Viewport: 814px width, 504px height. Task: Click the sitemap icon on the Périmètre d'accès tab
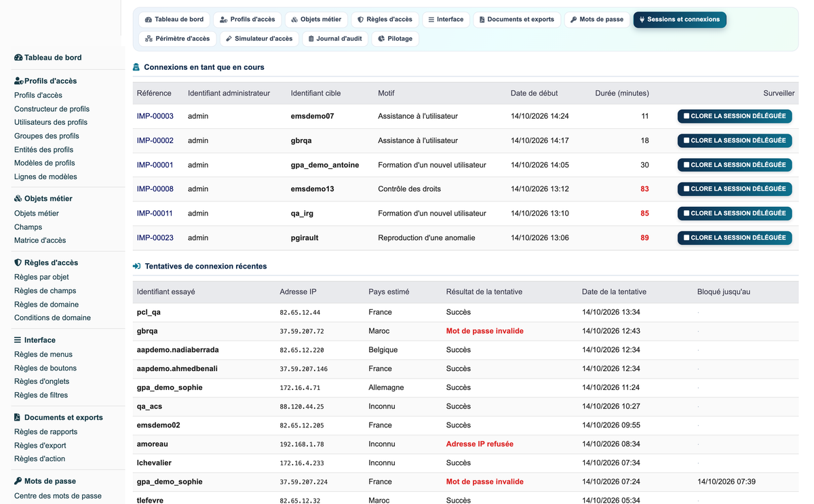[149, 39]
